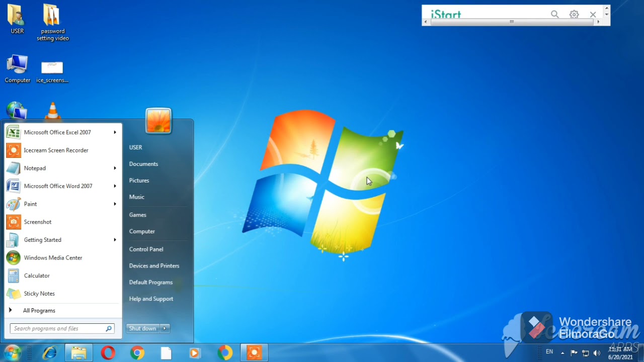Click the taskbar clock and date

620,353
